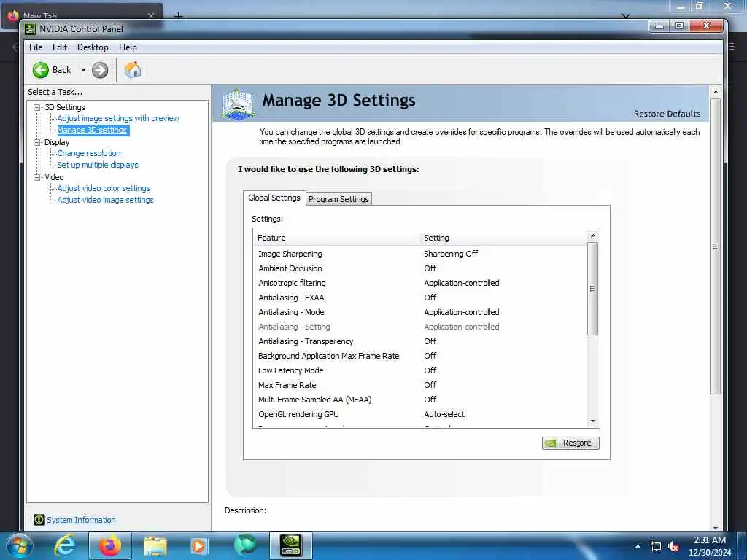This screenshot has height=560, width=747.
Task: Click the Feature column header
Action: [336, 238]
